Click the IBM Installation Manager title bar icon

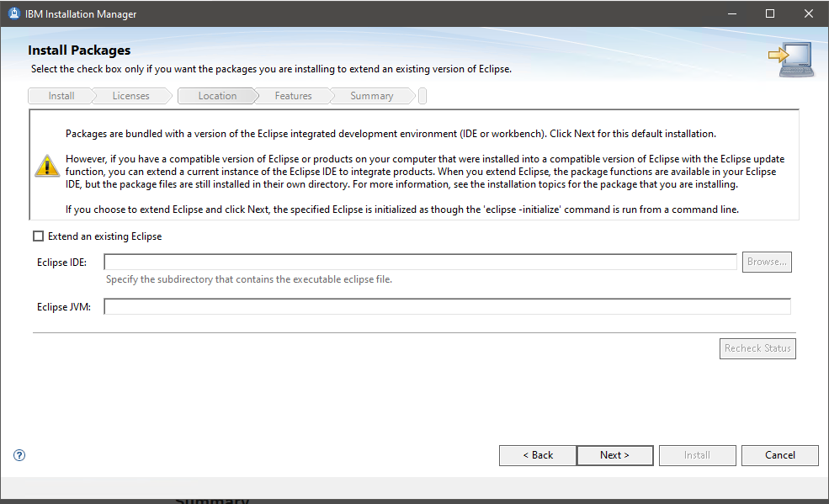tap(13, 13)
